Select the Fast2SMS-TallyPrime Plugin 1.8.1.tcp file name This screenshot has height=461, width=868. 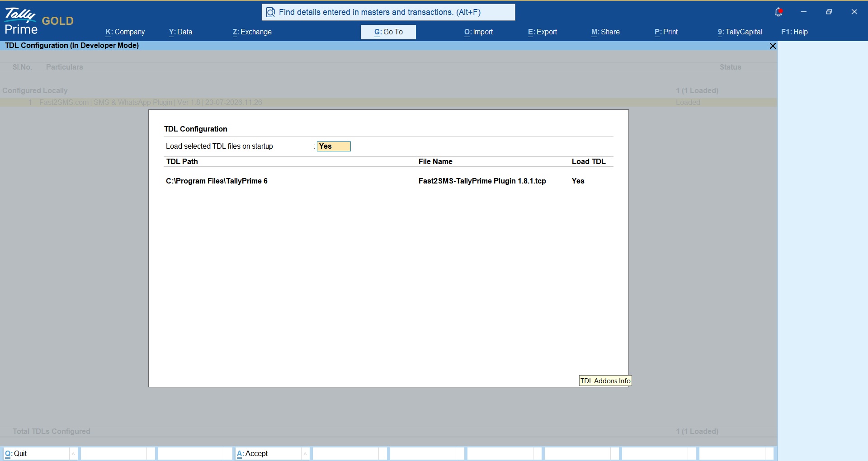click(x=482, y=181)
